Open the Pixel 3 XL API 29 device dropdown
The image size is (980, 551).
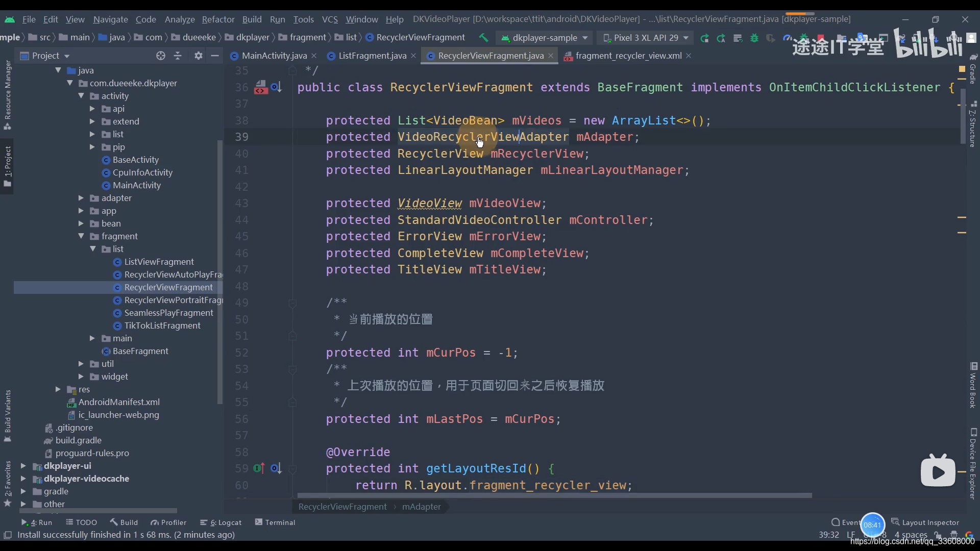pyautogui.click(x=646, y=38)
